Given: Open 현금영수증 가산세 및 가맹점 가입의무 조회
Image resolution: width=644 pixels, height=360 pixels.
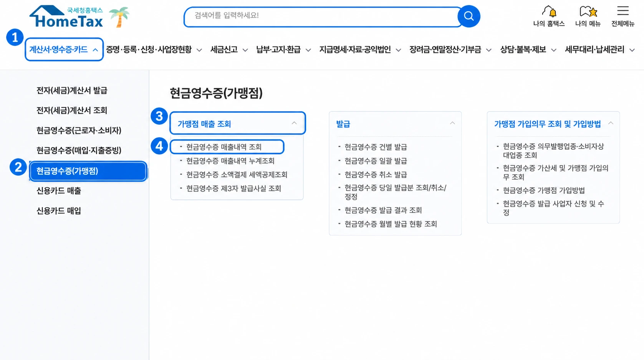Looking at the screenshot, I should (556, 172).
